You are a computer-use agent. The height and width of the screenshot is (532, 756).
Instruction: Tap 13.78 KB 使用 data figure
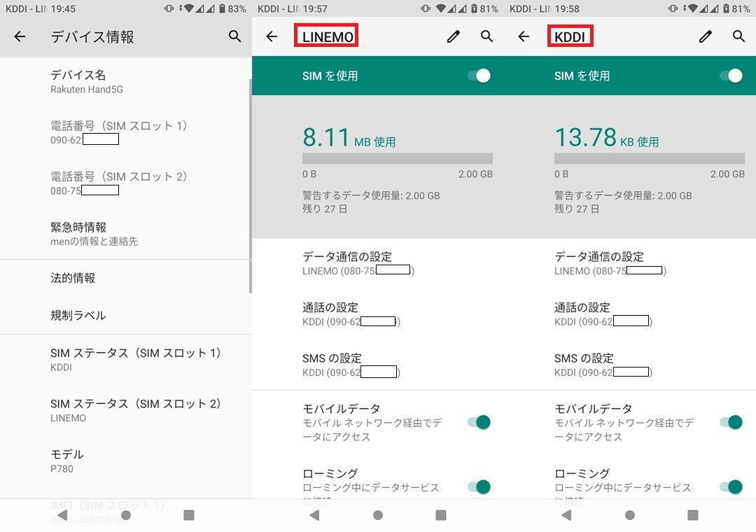coord(606,137)
